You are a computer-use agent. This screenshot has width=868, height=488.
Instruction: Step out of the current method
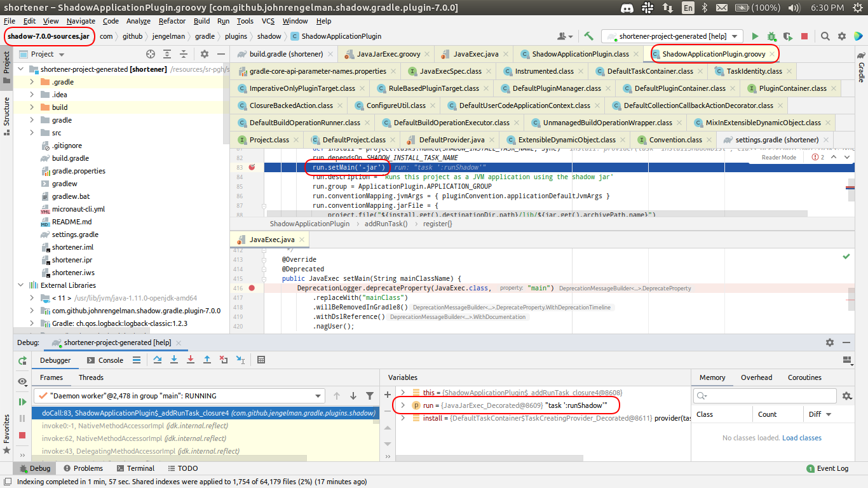pyautogui.click(x=207, y=360)
